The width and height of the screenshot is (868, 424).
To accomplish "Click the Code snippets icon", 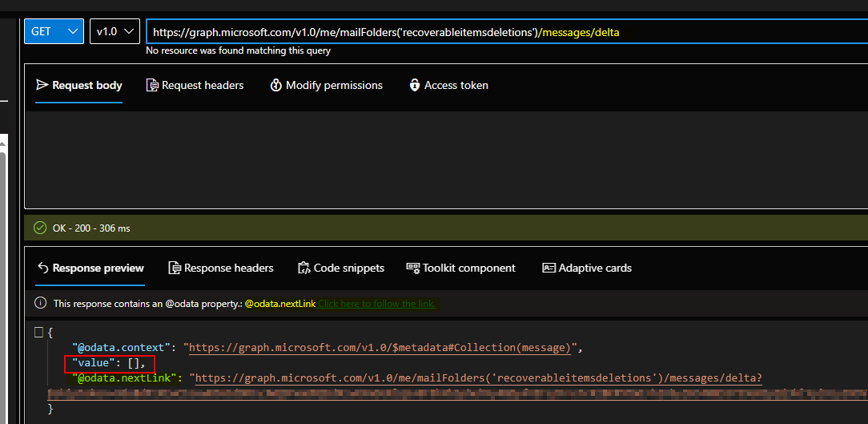I will pyautogui.click(x=304, y=269).
